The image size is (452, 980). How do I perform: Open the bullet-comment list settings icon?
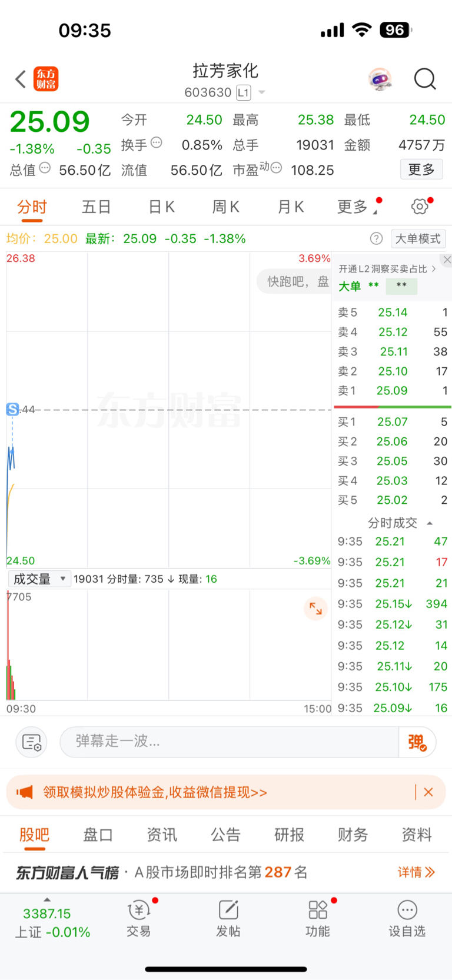point(31,742)
